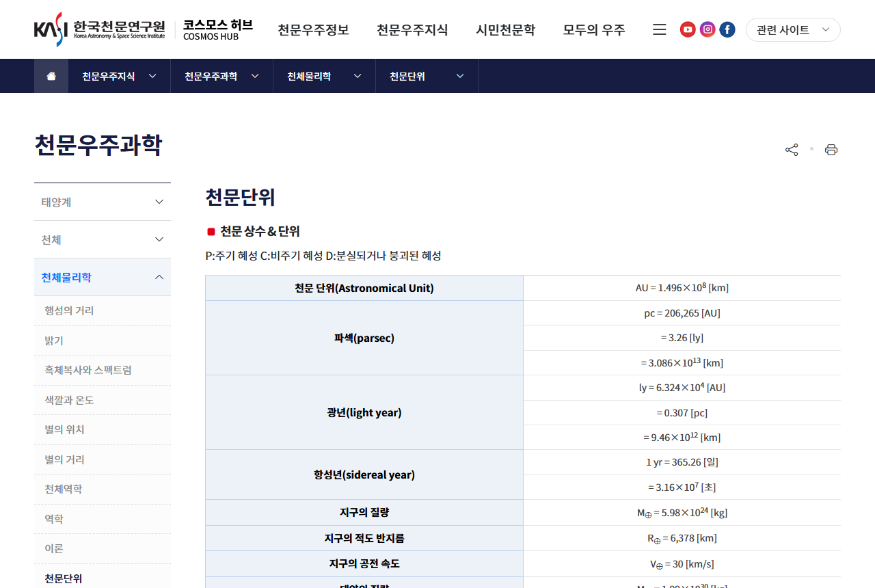Open the 별의 거리 sidebar link
The height and width of the screenshot is (588, 875).
(x=64, y=459)
